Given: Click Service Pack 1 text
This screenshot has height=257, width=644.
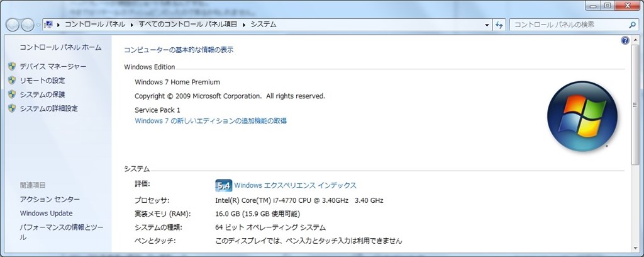Looking at the screenshot, I should click(x=157, y=110).
